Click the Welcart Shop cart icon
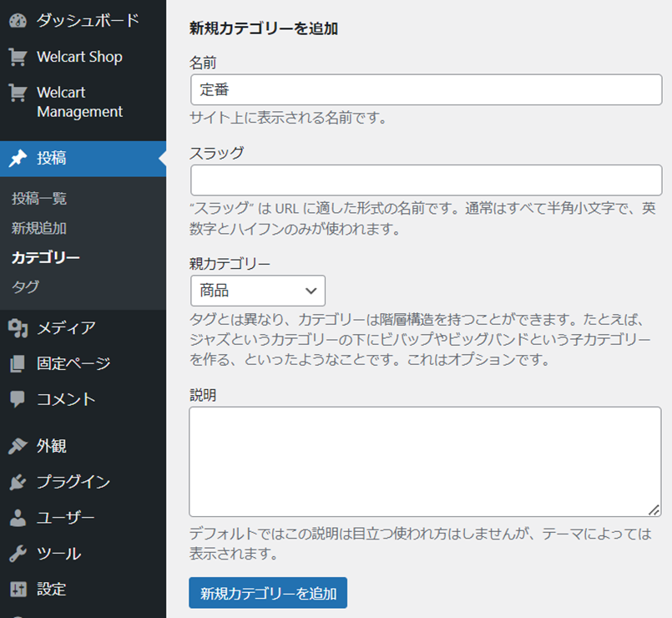The image size is (672, 618). 18,57
